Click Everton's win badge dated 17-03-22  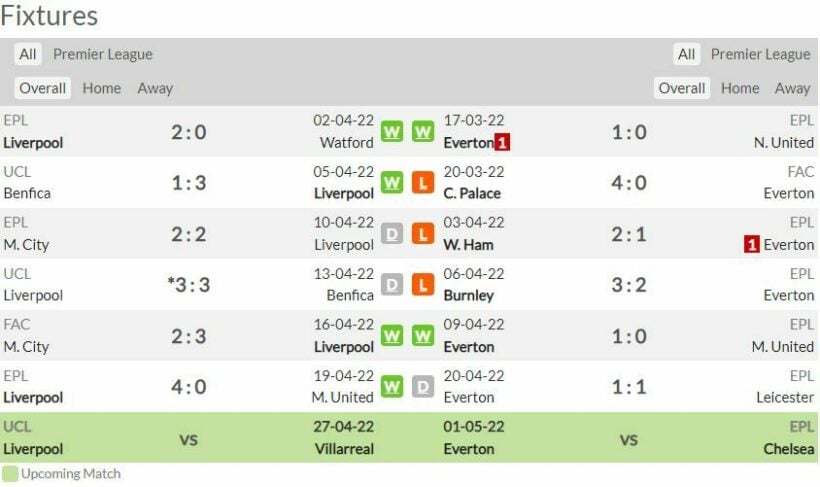tap(423, 132)
